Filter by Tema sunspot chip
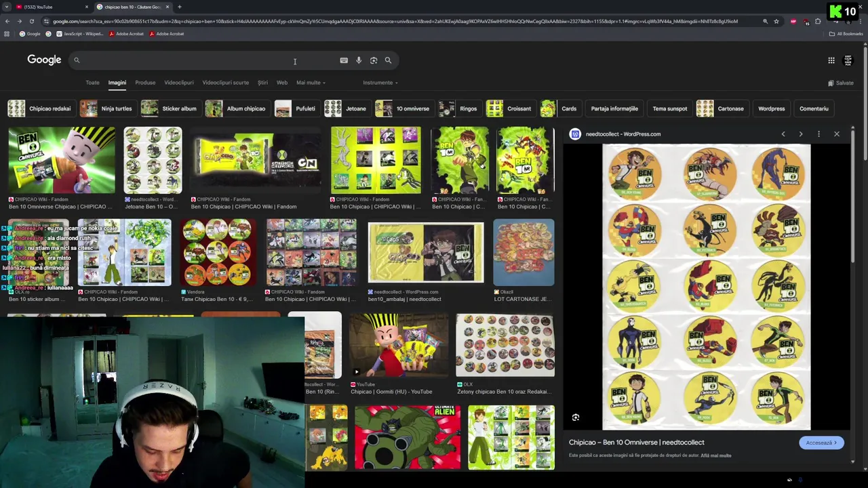 (670, 108)
